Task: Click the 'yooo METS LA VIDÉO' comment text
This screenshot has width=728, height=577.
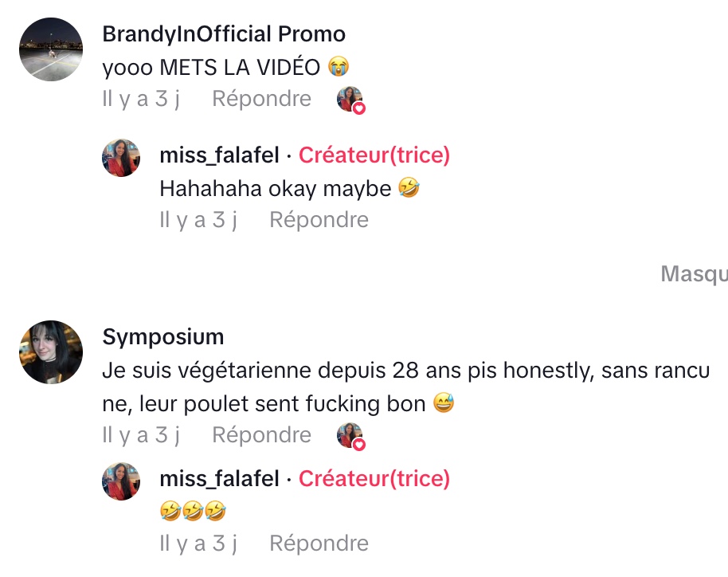Action: pos(210,67)
